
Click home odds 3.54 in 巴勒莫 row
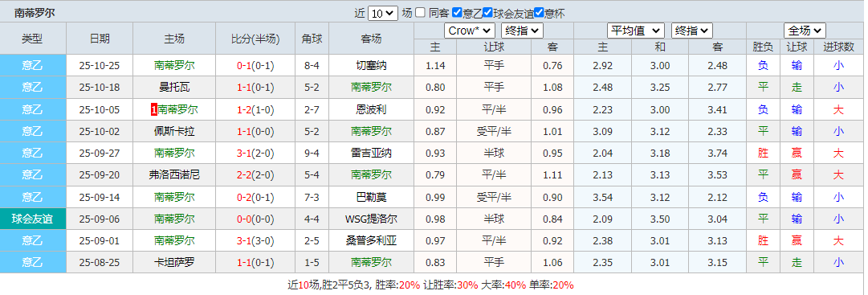coord(602,197)
